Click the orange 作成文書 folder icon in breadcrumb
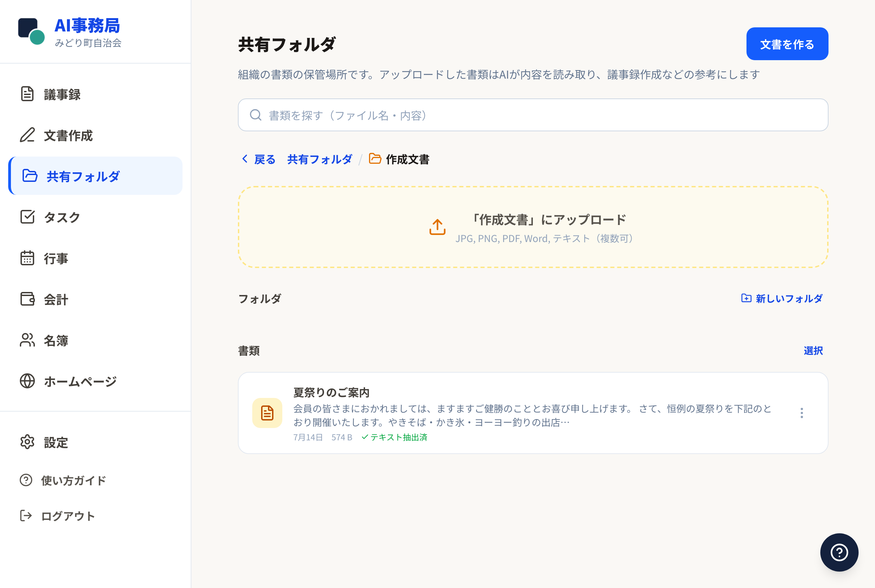Image resolution: width=875 pixels, height=588 pixels. tap(375, 159)
